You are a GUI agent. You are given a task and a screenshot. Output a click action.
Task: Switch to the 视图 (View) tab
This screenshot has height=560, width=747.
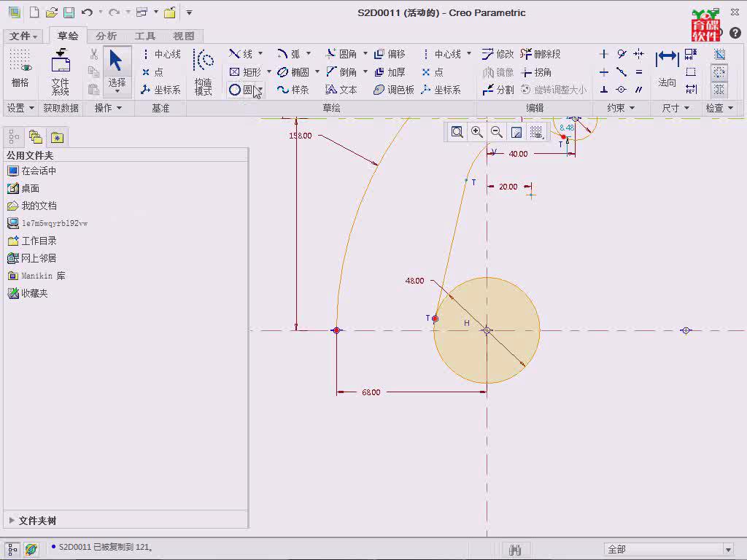coord(183,36)
